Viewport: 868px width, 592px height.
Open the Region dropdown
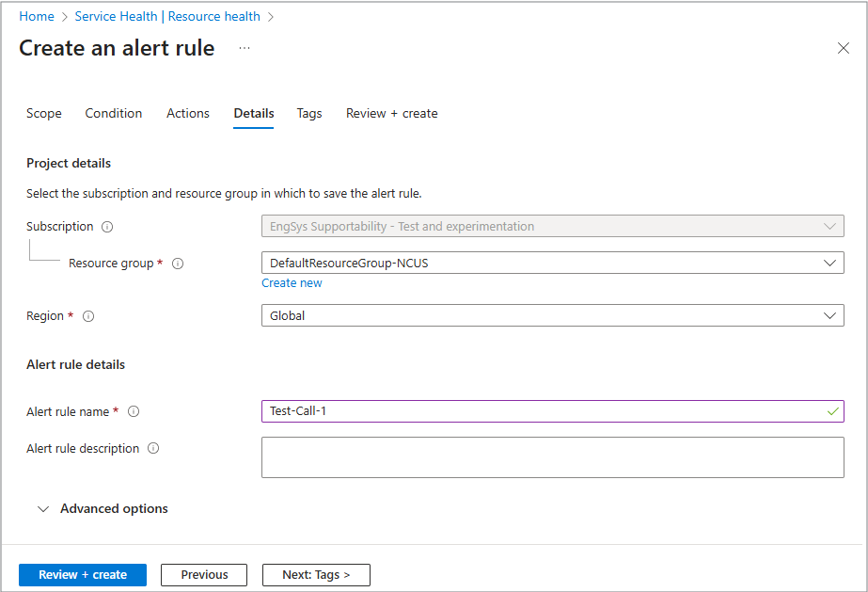coord(552,316)
